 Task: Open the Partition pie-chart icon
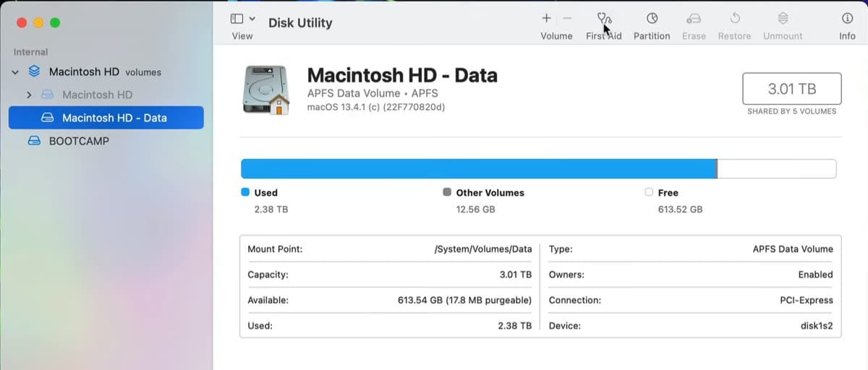(x=652, y=18)
